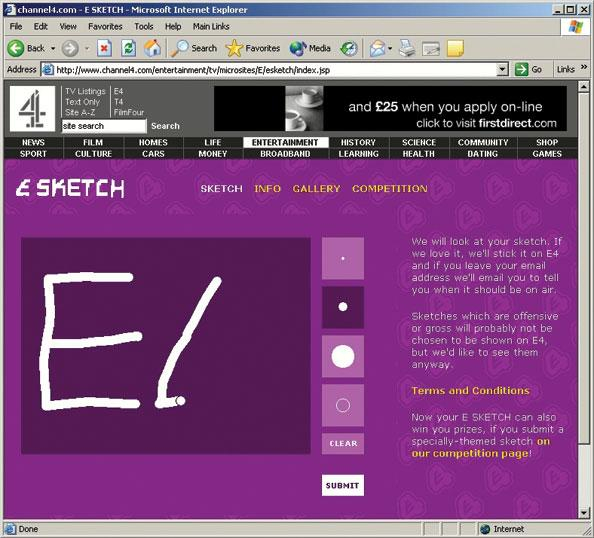
Task: Select the hollow circle eraser tool
Action: click(343, 405)
